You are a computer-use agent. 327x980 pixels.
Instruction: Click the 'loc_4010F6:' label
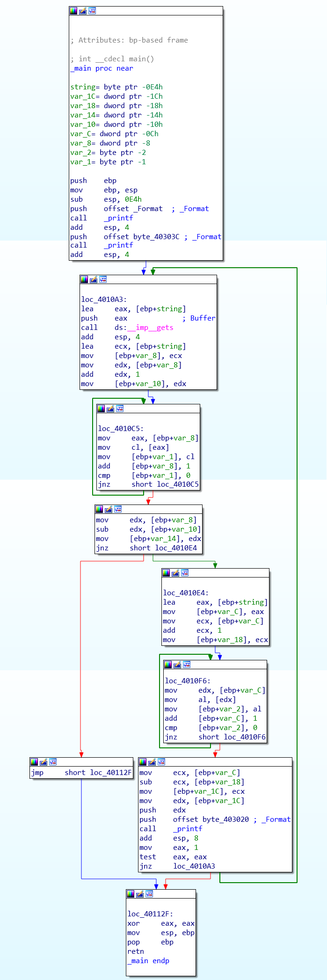(188, 681)
